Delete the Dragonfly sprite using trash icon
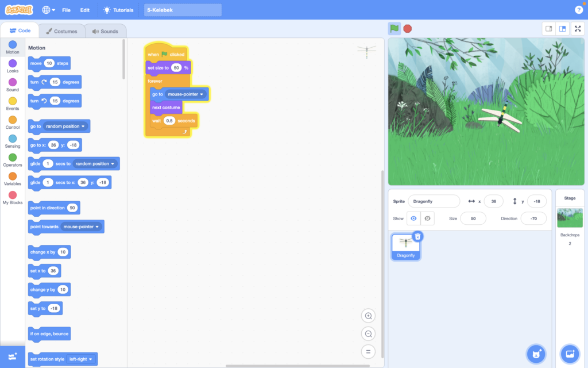The image size is (588, 368). click(418, 236)
